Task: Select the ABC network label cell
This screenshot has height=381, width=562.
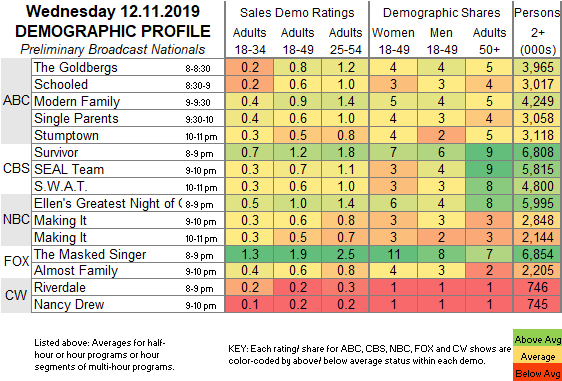Action: 16,101
